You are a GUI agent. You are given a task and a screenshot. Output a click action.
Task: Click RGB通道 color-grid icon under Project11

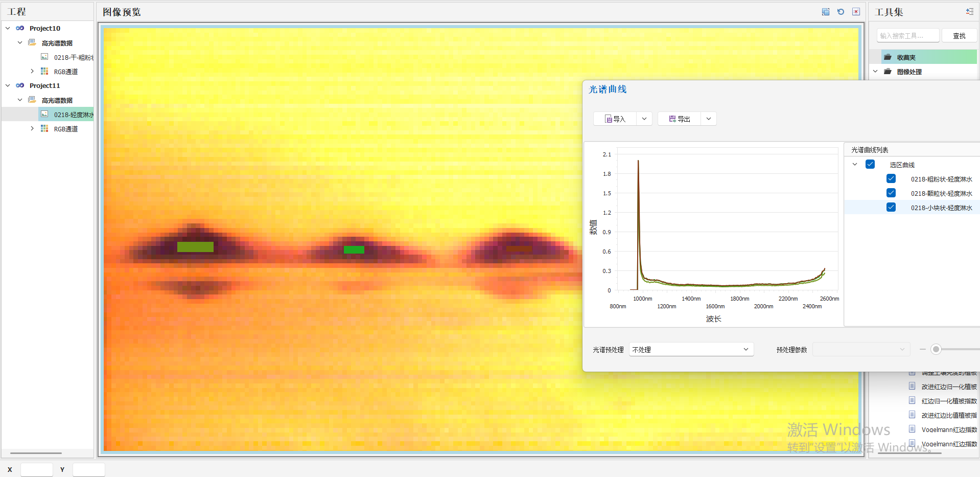click(44, 128)
